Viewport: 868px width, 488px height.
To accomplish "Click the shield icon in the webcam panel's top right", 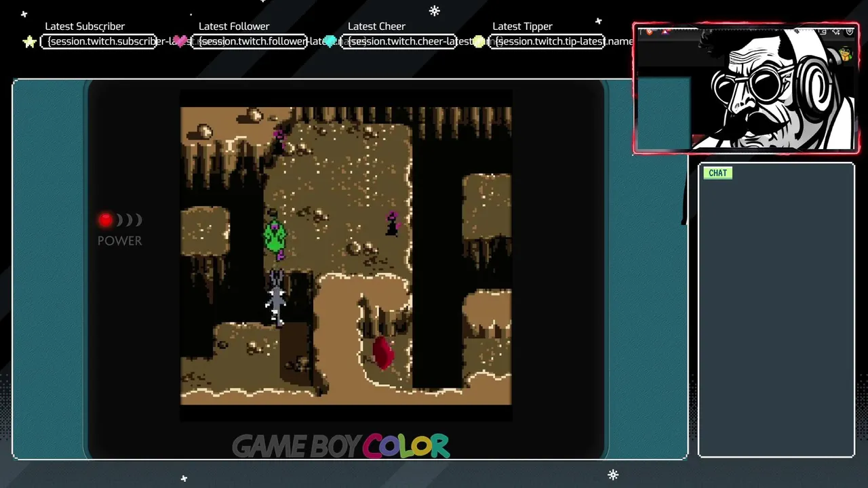I will [849, 31].
